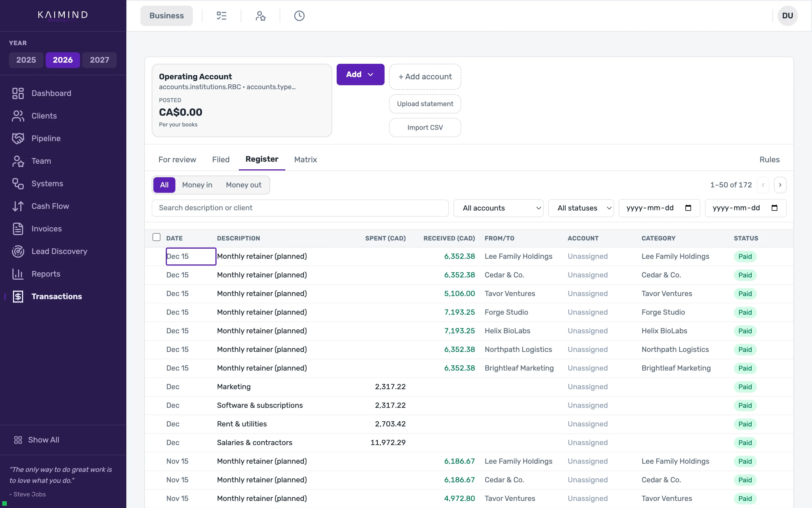
Task: Select the Operating Account card
Action: coord(242,100)
